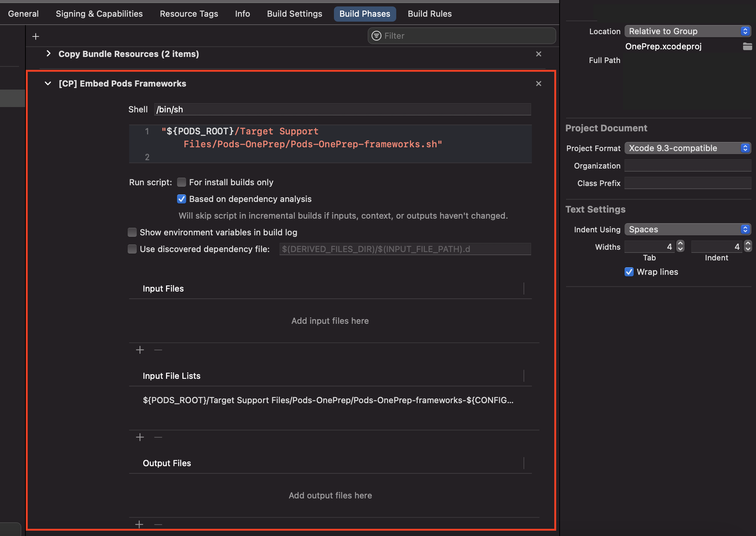
Task: Delete the Copy Bundle Resources phase
Action: pos(538,54)
